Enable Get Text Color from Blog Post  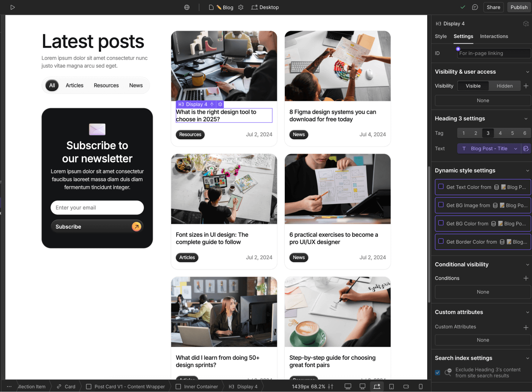pyautogui.click(x=440, y=187)
